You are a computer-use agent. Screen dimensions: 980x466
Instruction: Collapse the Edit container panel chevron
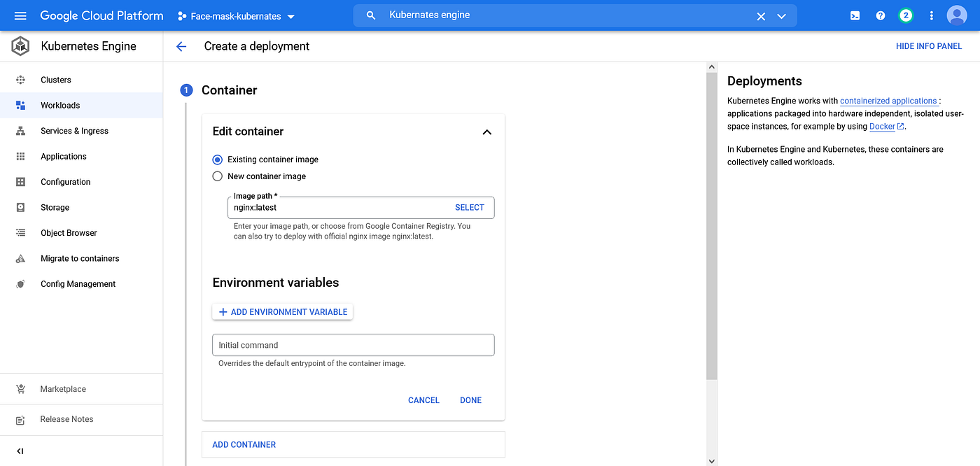click(487, 132)
